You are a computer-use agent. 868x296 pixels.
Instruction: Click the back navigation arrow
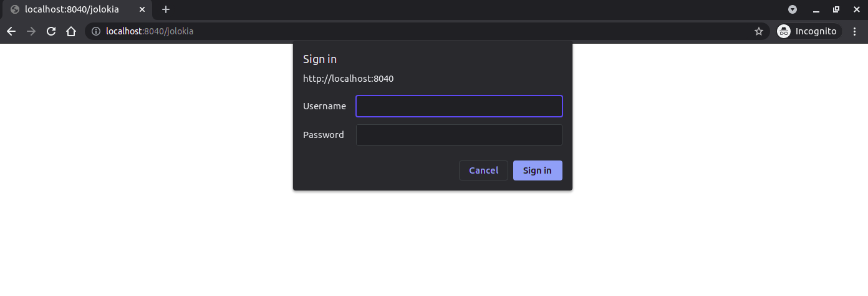(11, 31)
